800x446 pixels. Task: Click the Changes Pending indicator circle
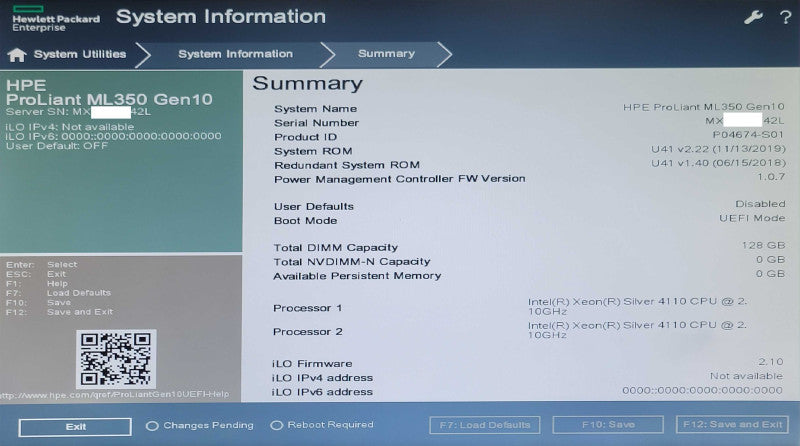click(152, 426)
